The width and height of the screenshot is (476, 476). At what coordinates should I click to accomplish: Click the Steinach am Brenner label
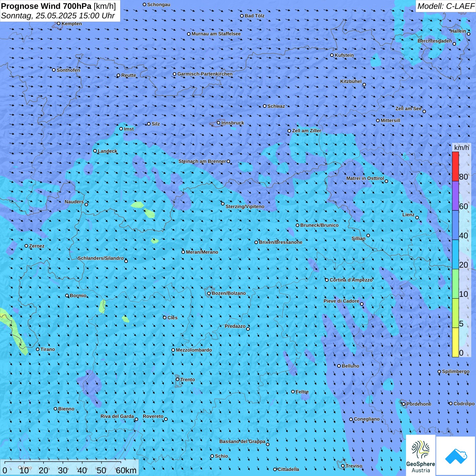coord(202,161)
